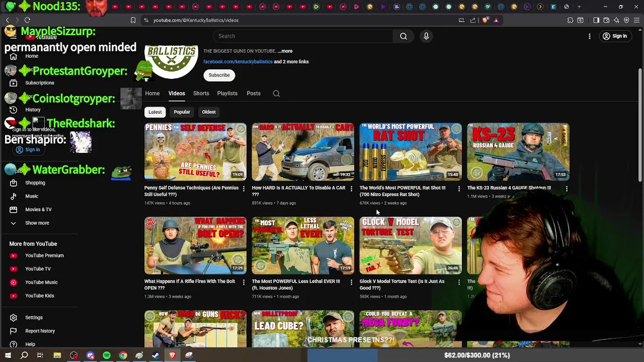
Task: Search within channel using the magnifier next to Posts
Action: (x=276, y=94)
